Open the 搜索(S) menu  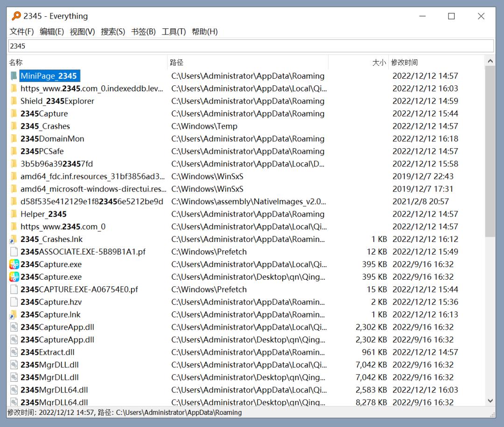[113, 31]
